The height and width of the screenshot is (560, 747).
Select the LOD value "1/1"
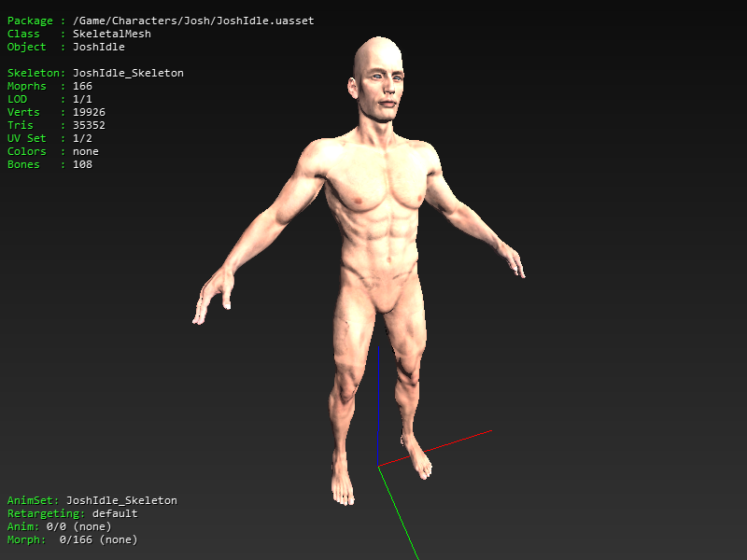82,99
